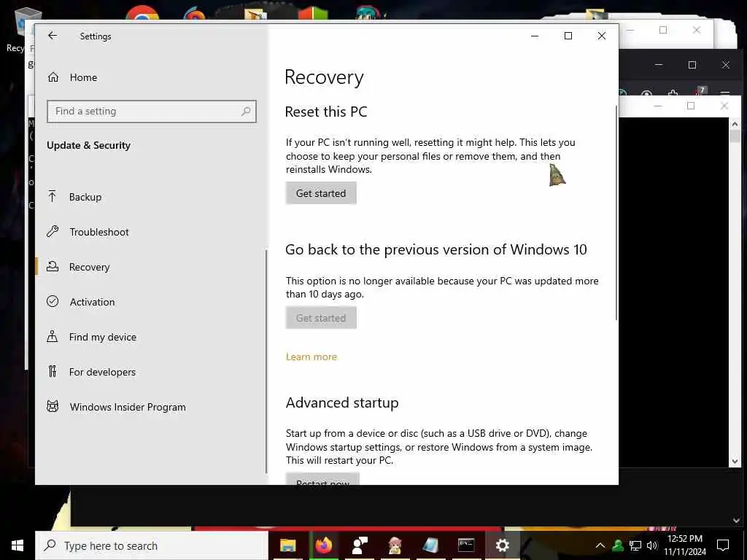
Task: Open the network status tray icon
Action: click(635, 545)
